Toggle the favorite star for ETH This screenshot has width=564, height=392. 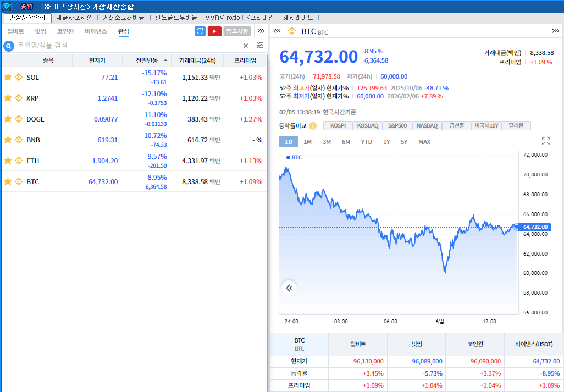coord(8,161)
